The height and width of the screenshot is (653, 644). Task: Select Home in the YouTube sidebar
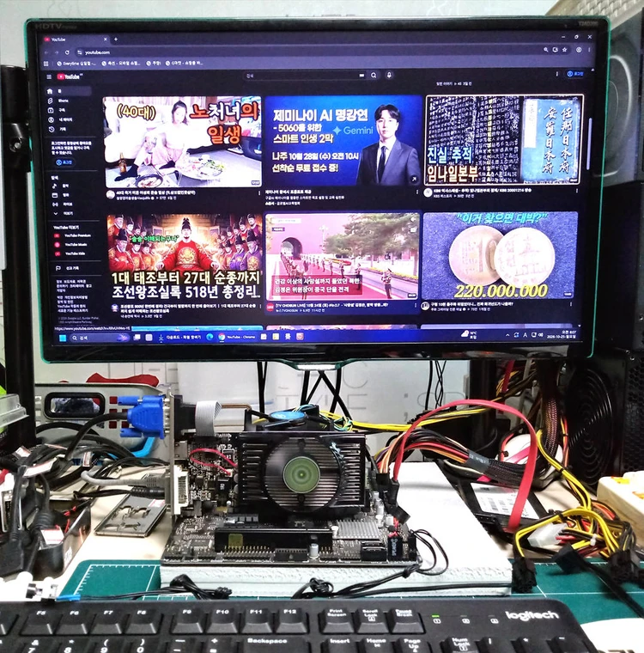pyautogui.click(x=68, y=91)
